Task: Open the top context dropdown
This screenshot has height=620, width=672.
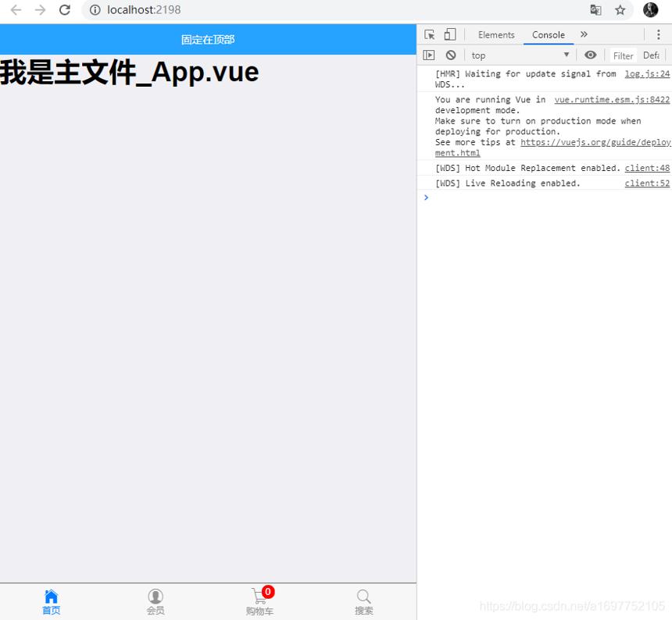Action: click(x=520, y=55)
